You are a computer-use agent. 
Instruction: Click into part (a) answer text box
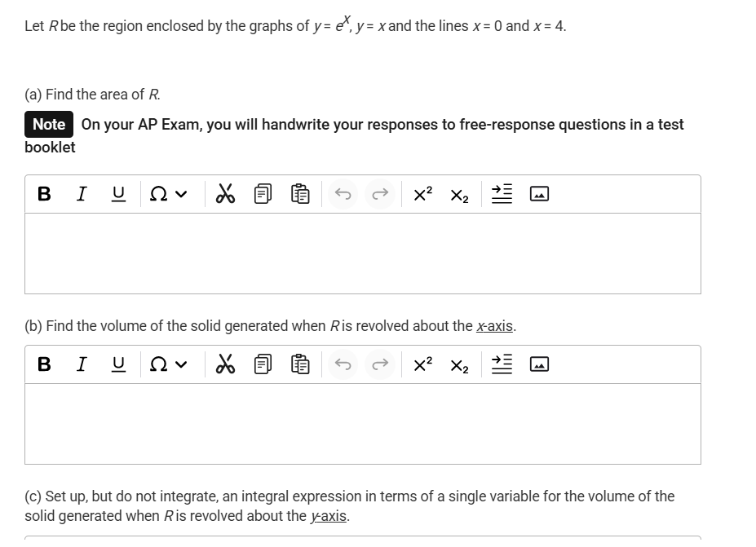click(362, 253)
